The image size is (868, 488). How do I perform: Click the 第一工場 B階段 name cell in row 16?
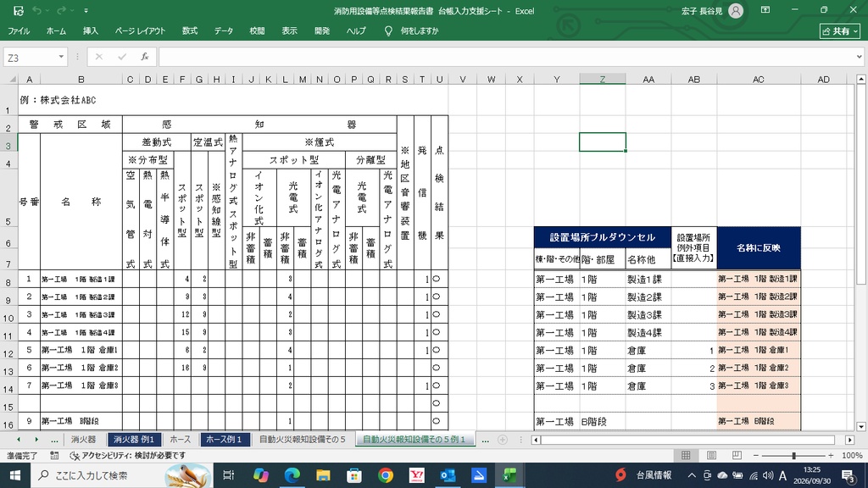[81, 421]
